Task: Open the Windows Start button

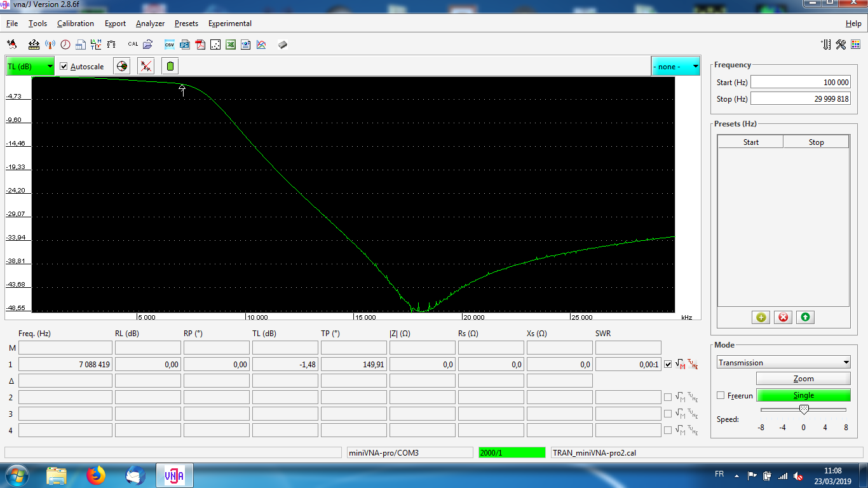Action: 17,475
